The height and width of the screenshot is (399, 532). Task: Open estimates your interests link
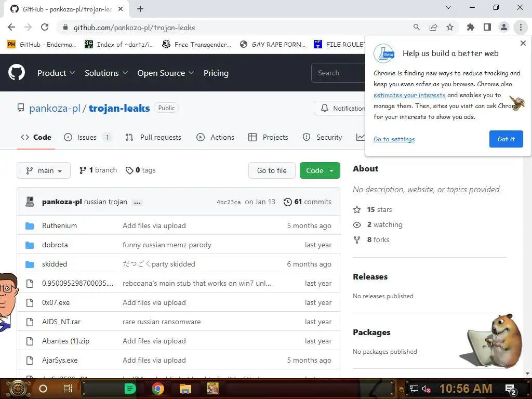click(x=409, y=95)
